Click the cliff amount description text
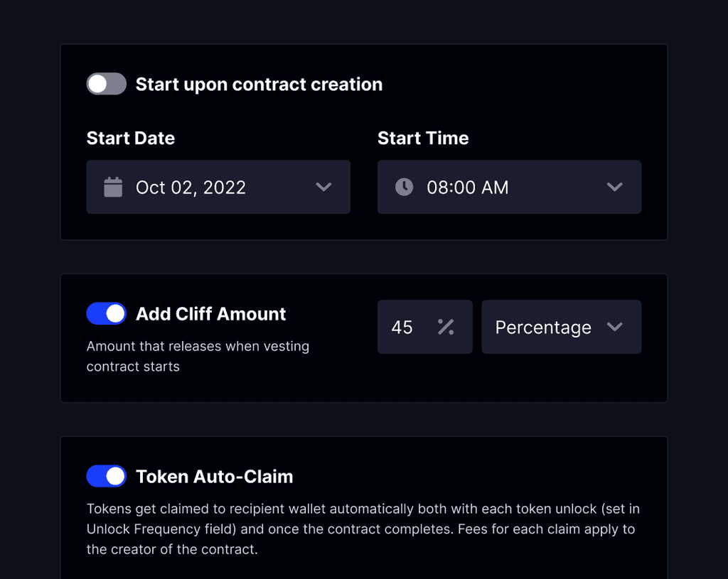This screenshot has height=579, width=728. coord(198,356)
